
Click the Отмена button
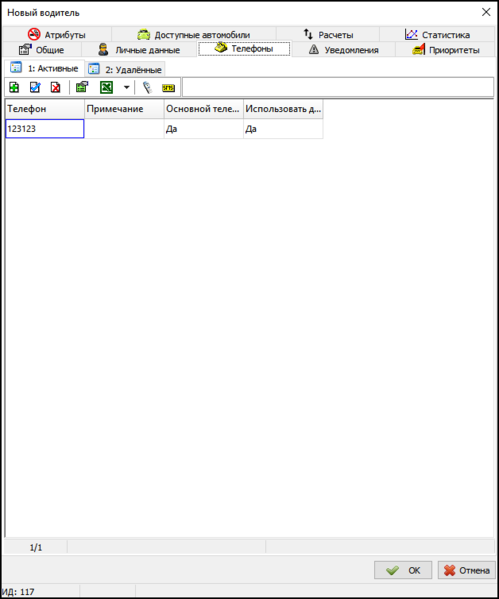(467, 570)
